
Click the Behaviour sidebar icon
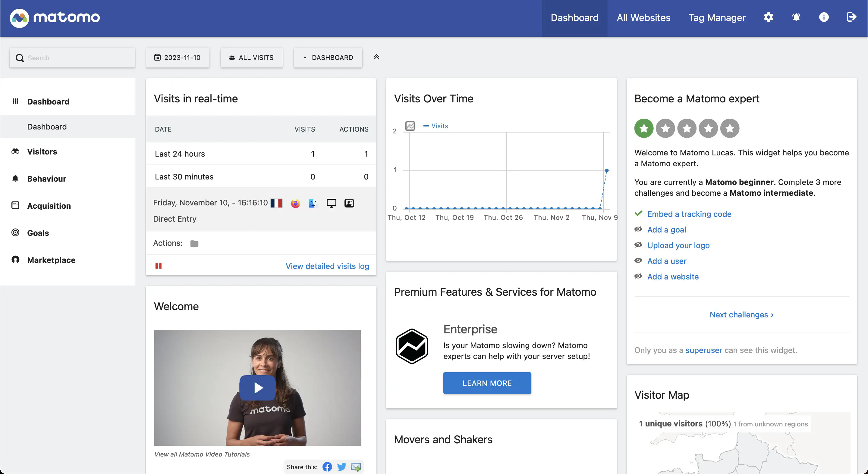tap(15, 178)
